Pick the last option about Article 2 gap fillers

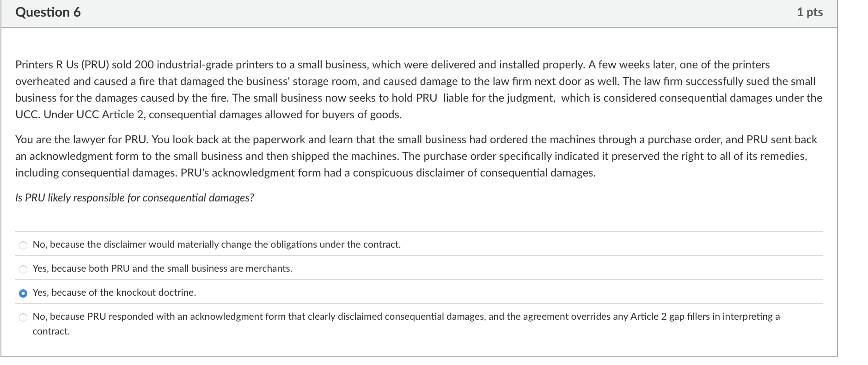406,316
